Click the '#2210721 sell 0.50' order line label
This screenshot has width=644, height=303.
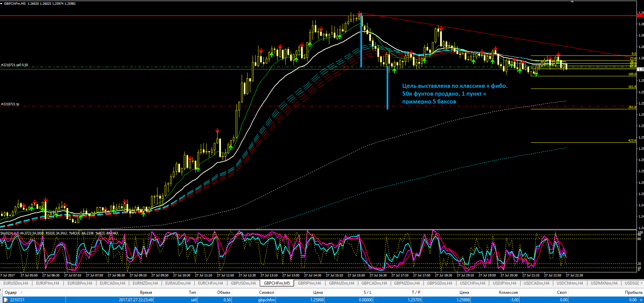click(15, 65)
